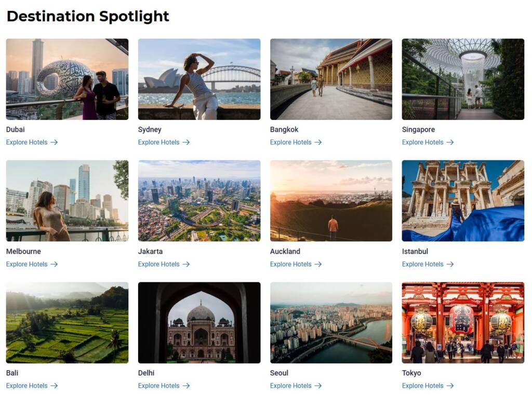This screenshot has height=398, width=532.
Task: Select the Istanbul ruins photo
Action: click(463, 201)
